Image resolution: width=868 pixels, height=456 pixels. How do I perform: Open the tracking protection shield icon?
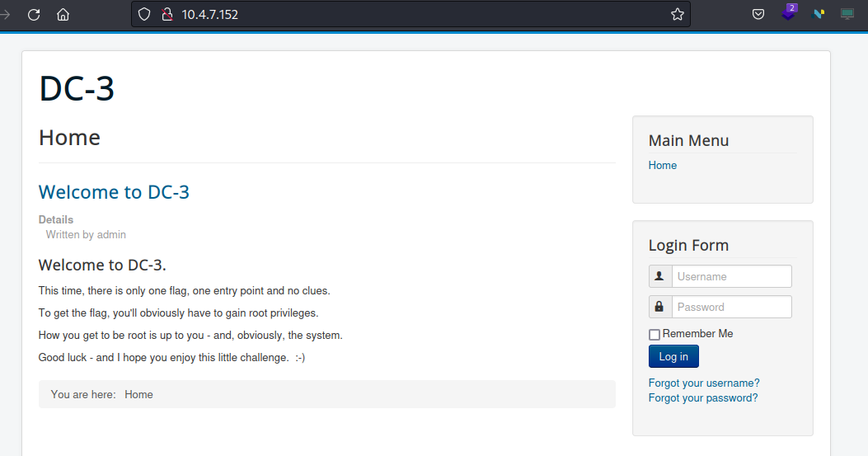point(144,14)
